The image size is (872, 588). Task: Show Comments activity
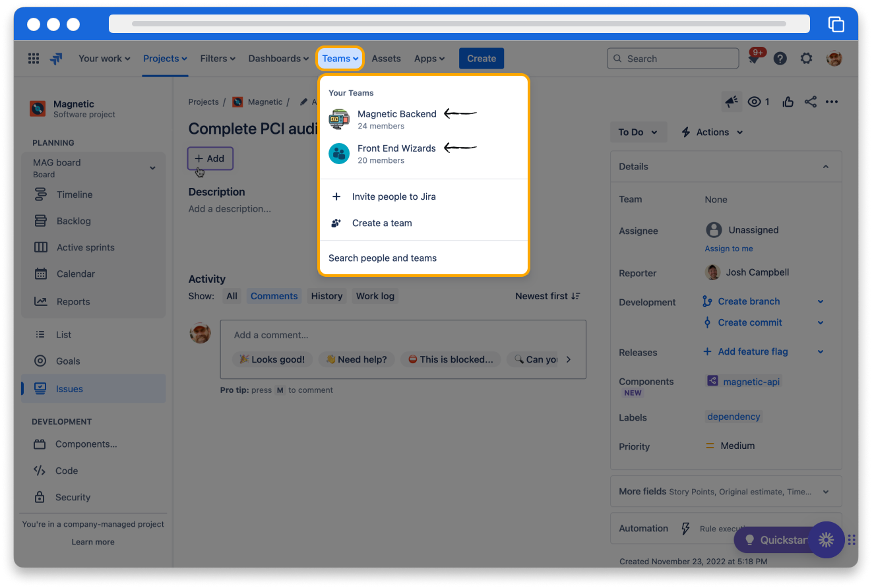tap(274, 296)
